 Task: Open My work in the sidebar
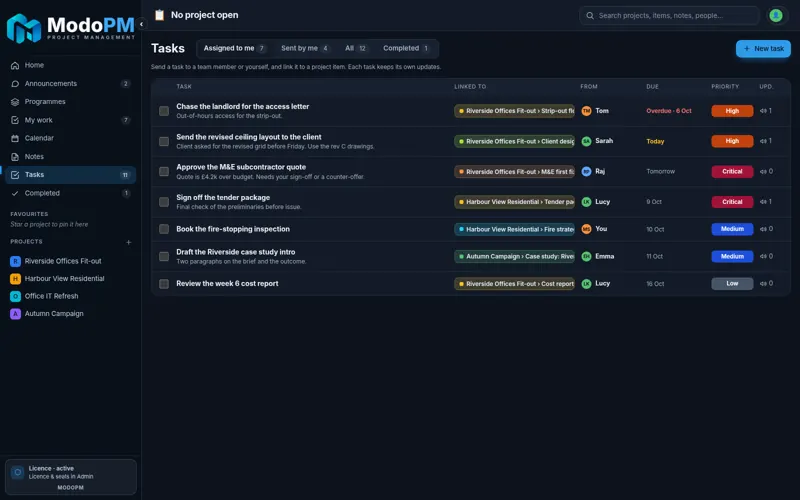pyautogui.click(x=70, y=120)
